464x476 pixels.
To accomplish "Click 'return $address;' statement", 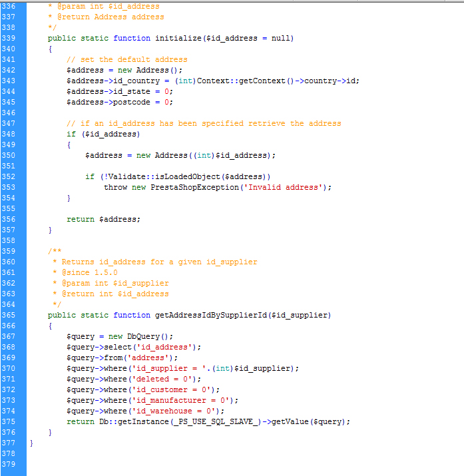I will click(x=103, y=219).
